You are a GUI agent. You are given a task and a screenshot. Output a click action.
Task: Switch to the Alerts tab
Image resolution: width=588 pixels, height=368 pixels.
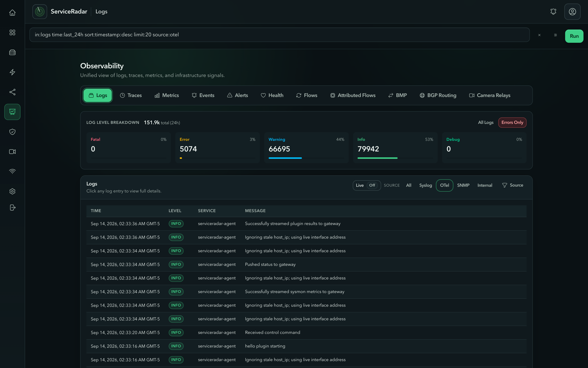pyautogui.click(x=237, y=95)
